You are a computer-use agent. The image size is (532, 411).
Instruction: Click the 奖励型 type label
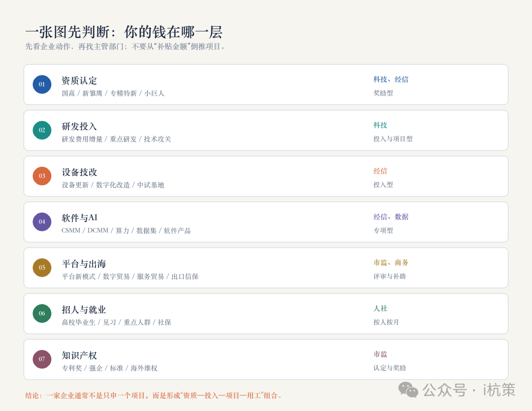(383, 93)
